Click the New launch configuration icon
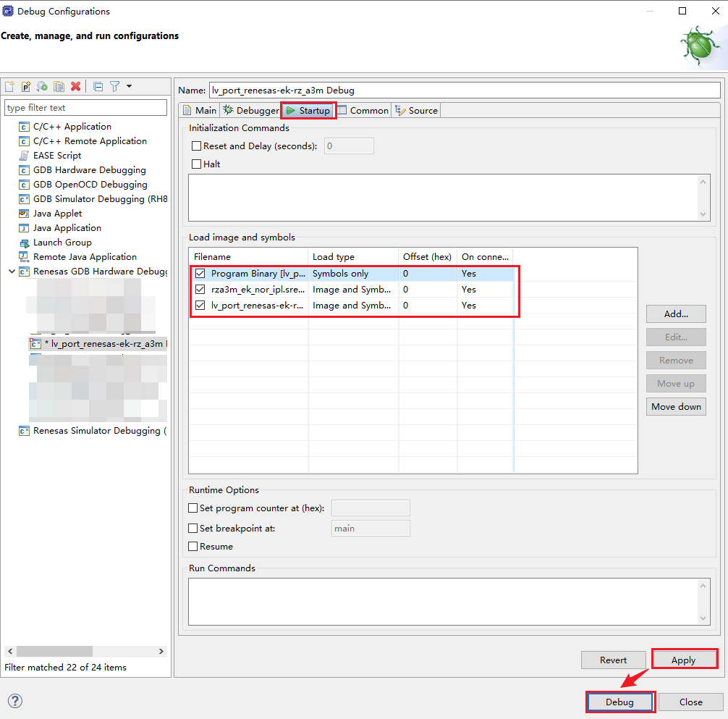 tap(9, 86)
